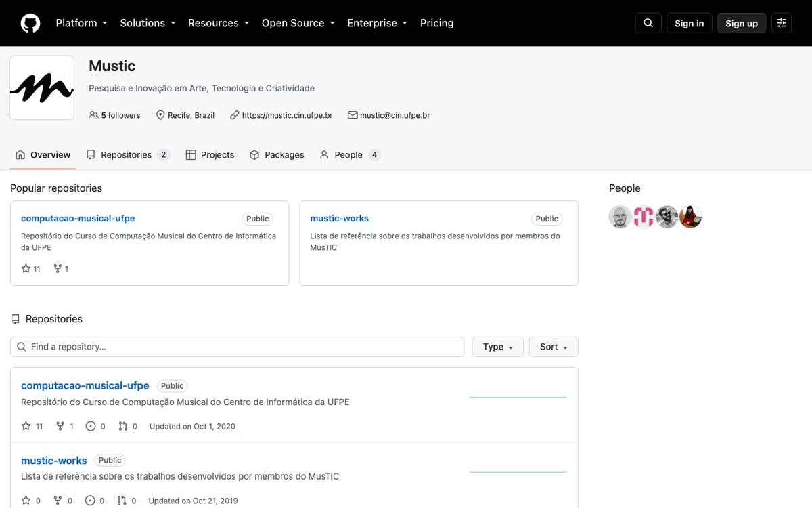Image resolution: width=812 pixels, height=508 pixels.
Task: Open first People avatar, bald man
Action: click(x=620, y=217)
